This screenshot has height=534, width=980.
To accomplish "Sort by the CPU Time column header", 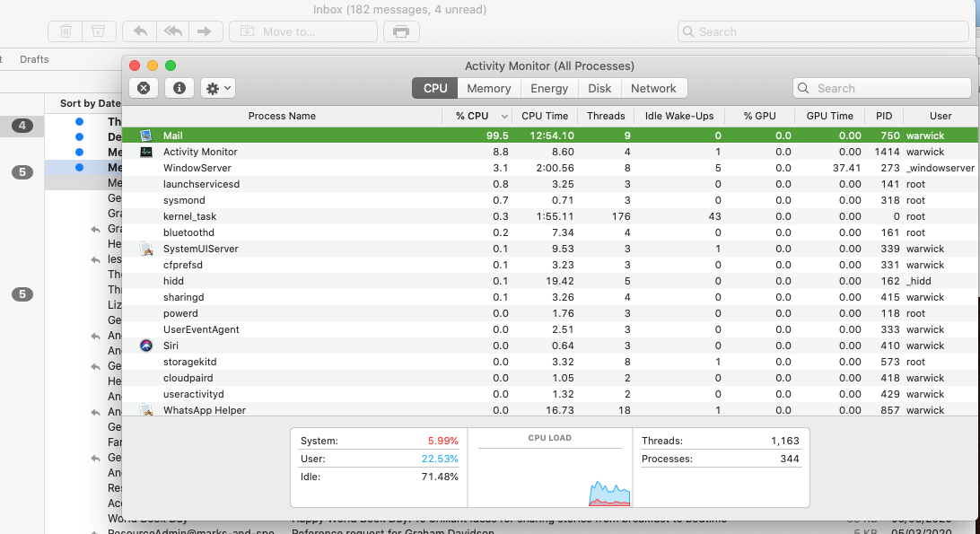I will (545, 117).
